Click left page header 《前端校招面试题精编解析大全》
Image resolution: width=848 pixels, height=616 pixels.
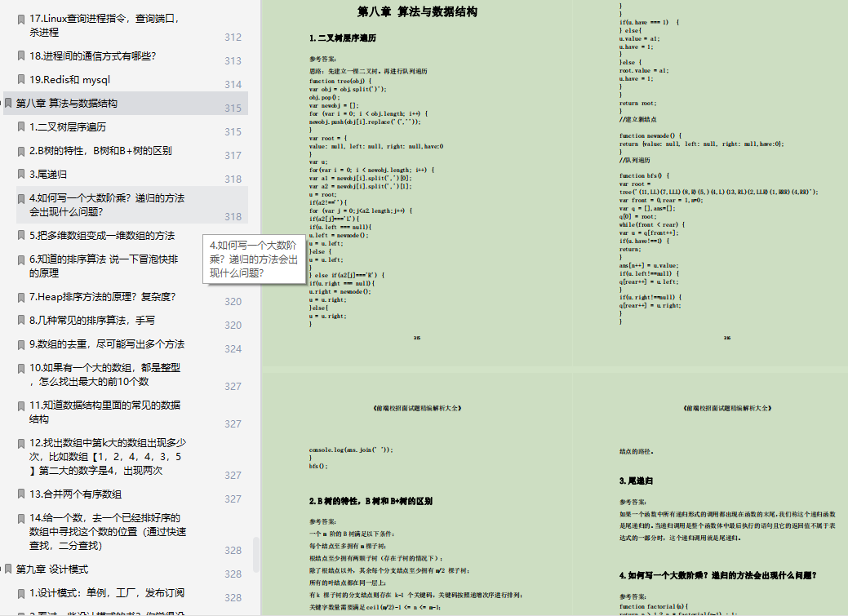click(417, 408)
